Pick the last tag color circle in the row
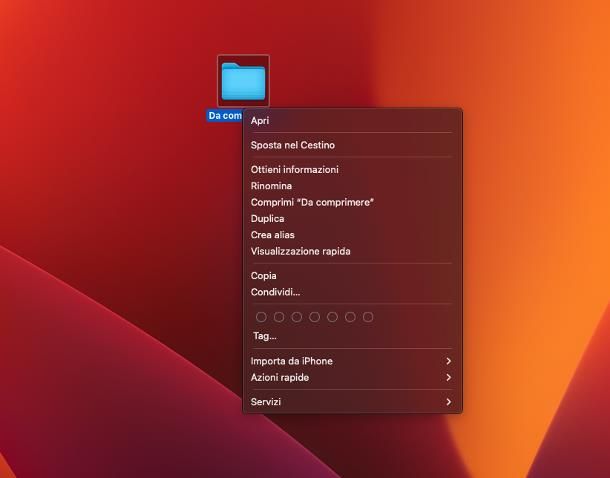 coord(368,317)
